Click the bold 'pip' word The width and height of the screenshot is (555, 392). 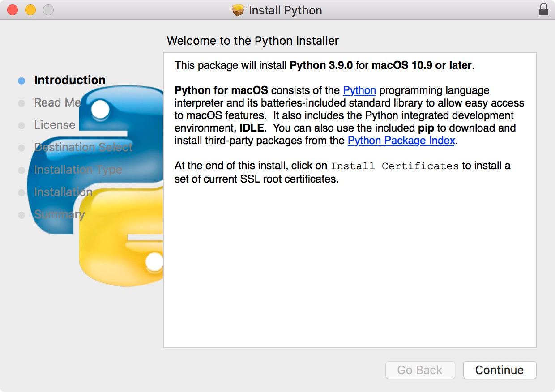pyautogui.click(x=426, y=128)
